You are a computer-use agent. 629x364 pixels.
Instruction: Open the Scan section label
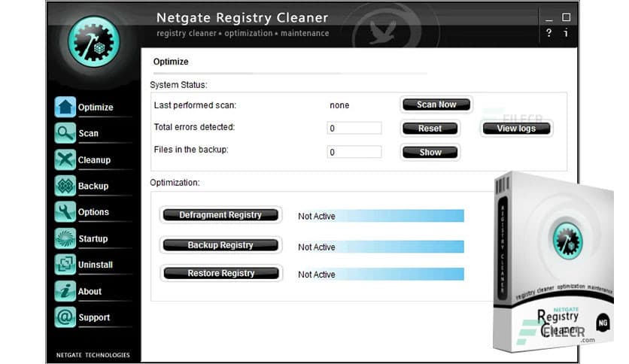[88, 133]
